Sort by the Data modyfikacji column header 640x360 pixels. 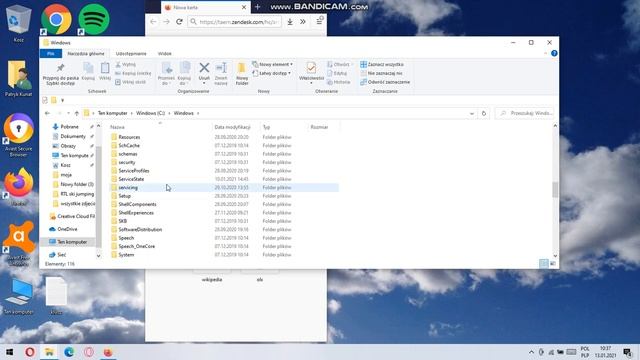(x=232, y=127)
